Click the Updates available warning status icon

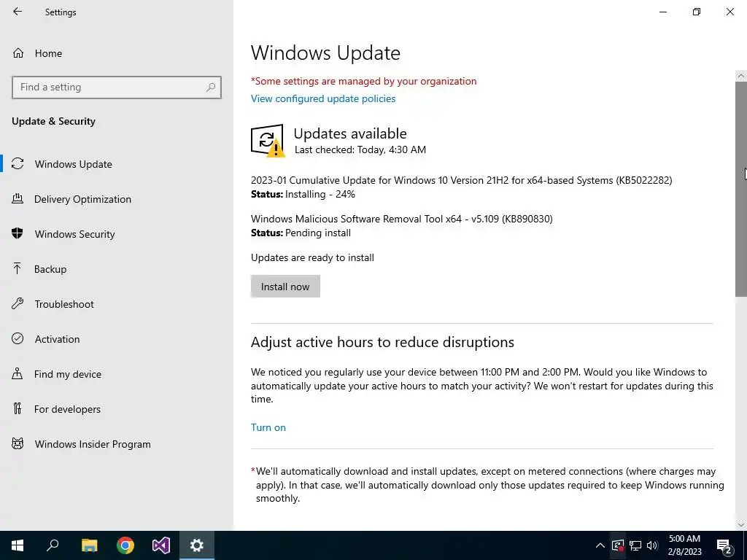coord(268,141)
